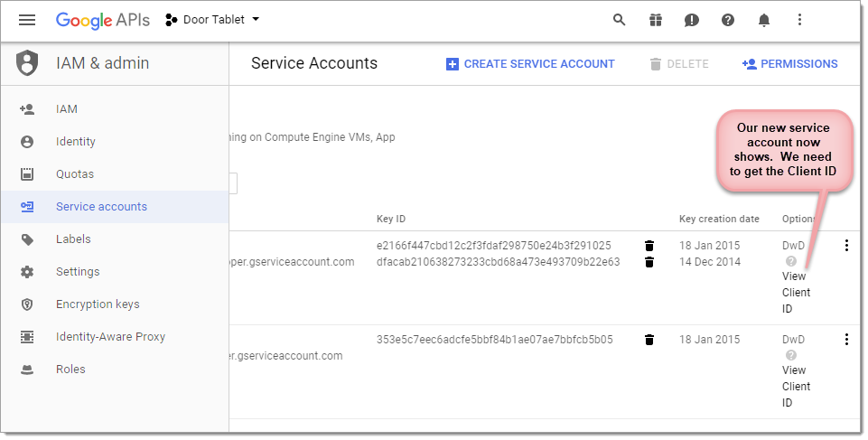
Task: Open Labels in the sidebar
Action: pos(115,239)
